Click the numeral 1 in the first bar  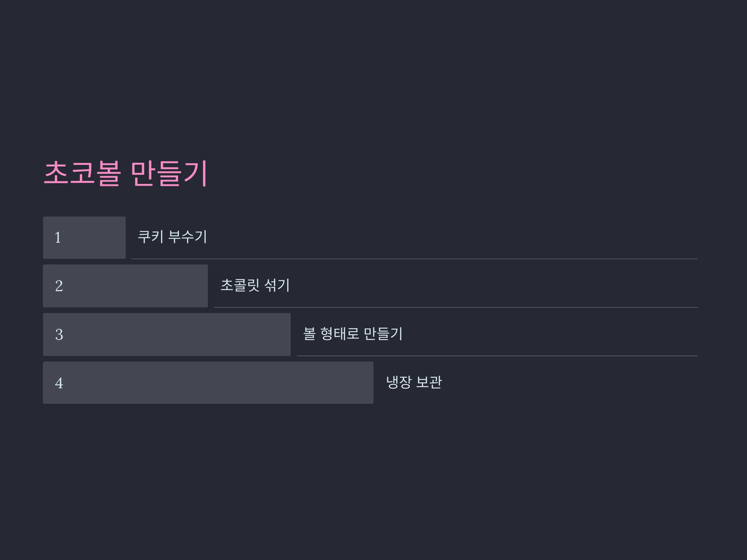58,237
